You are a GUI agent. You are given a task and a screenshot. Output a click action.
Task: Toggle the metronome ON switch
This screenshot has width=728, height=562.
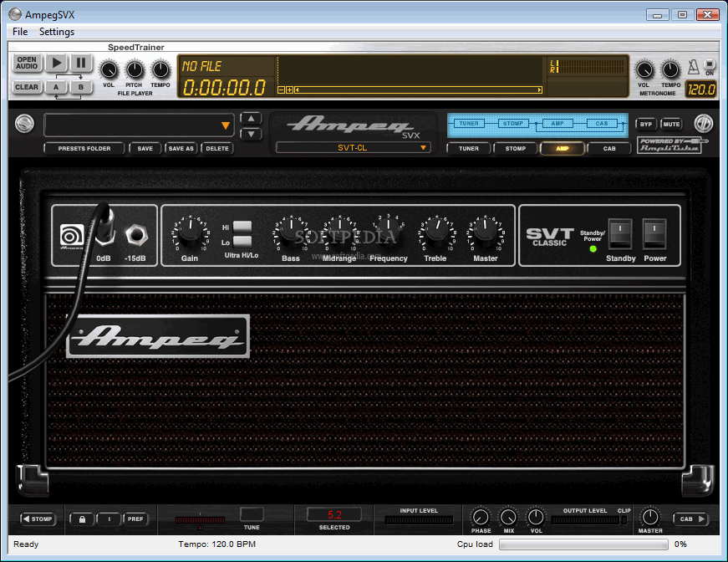pyautogui.click(x=710, y=64)
